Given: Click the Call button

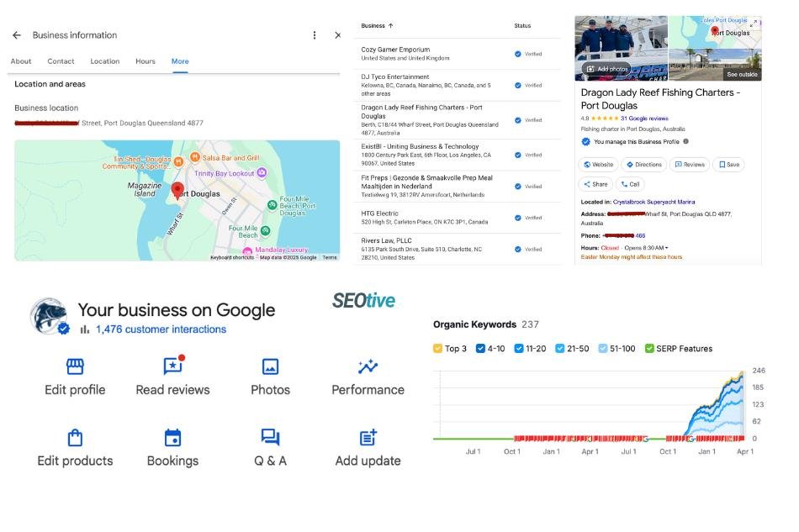Looking at the screenshot, I should [x=630, y=184].
